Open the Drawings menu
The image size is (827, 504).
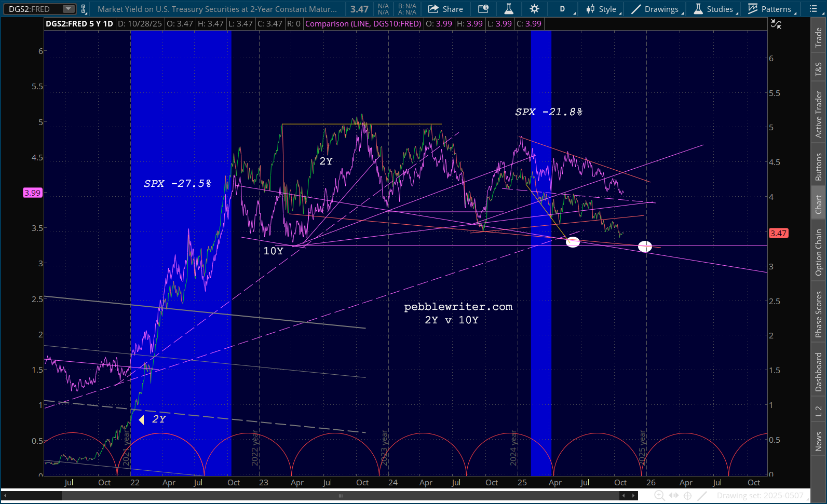tap(656, 9)
